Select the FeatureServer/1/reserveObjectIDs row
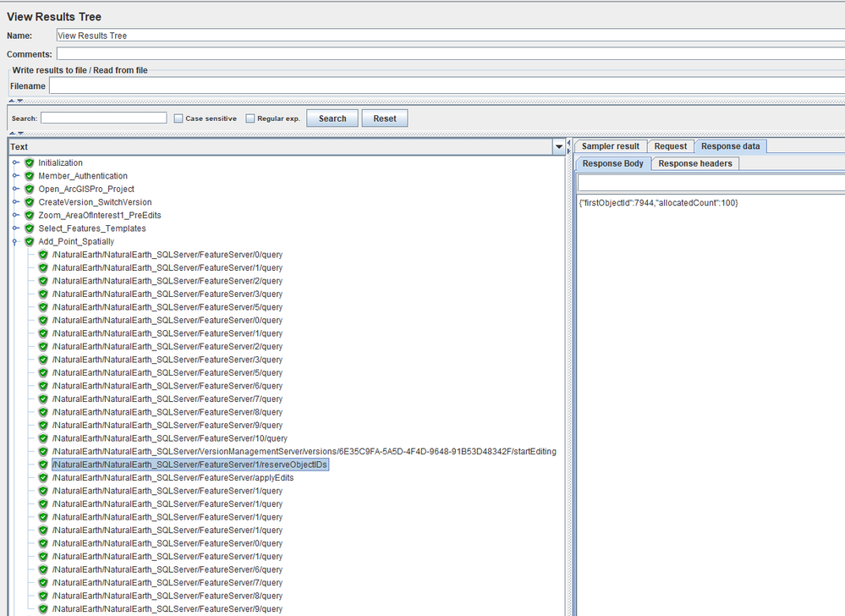The image size is (845, 616). [189, 465]
